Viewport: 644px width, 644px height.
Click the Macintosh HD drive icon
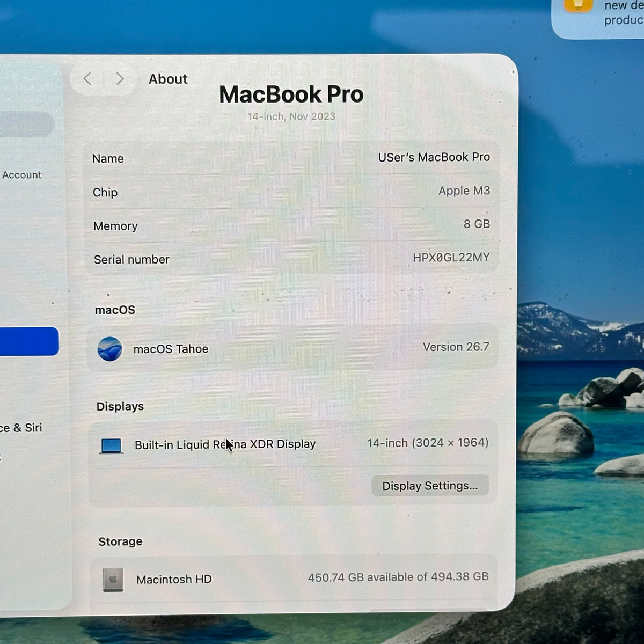[x=113, y=580]
